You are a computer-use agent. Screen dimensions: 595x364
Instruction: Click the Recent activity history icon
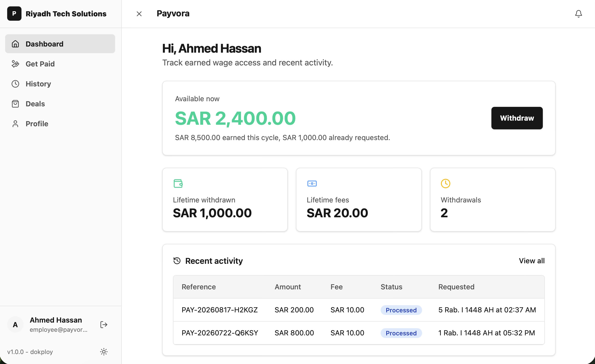[177, 260]
